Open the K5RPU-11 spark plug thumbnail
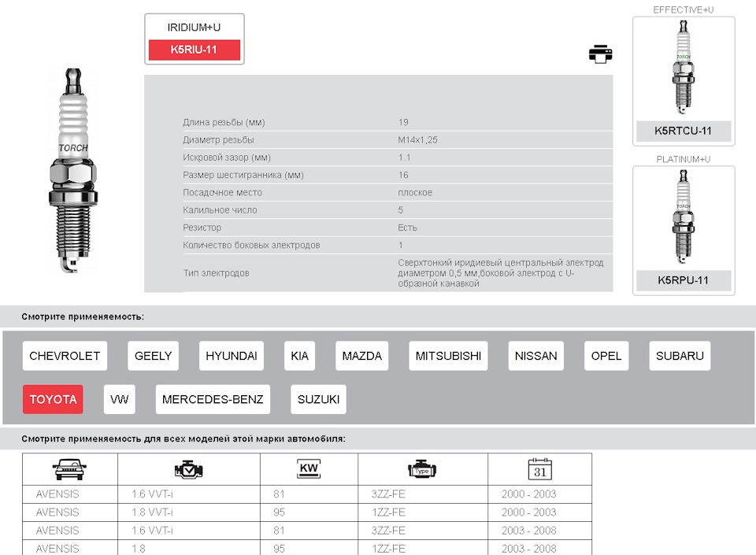This screenshot has height=555, width=756. tap(683, 216)
